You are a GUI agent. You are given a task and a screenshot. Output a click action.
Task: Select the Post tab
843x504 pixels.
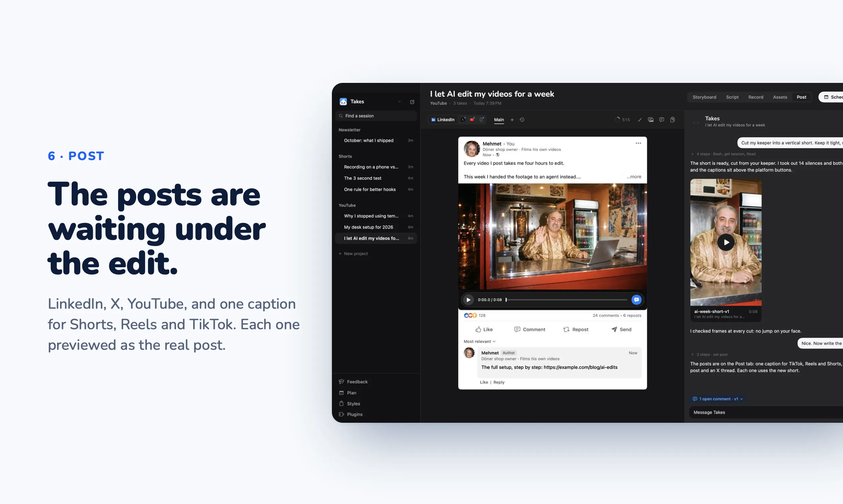click(801, 97)
